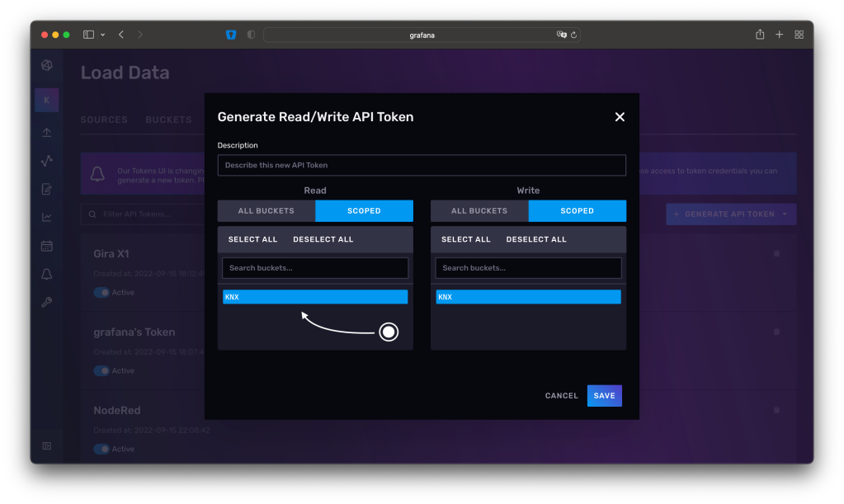Open Notebooks pencil icon in sidebar
Image resolution: width=844 pixels, height=504 pixels.
click(x=47, y=189)
